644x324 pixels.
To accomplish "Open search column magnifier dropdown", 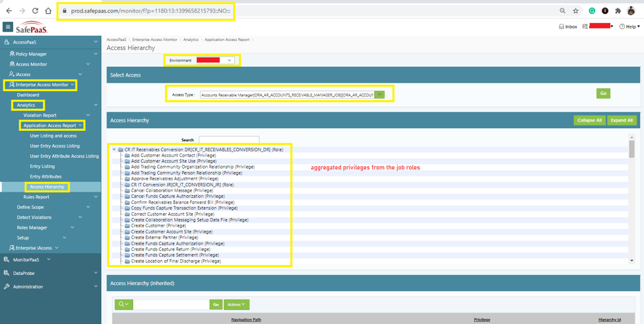I will pos(124,304).
